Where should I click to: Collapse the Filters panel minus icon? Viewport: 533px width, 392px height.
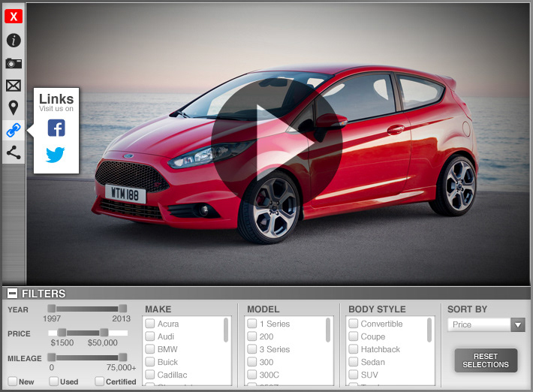(12, 293)
